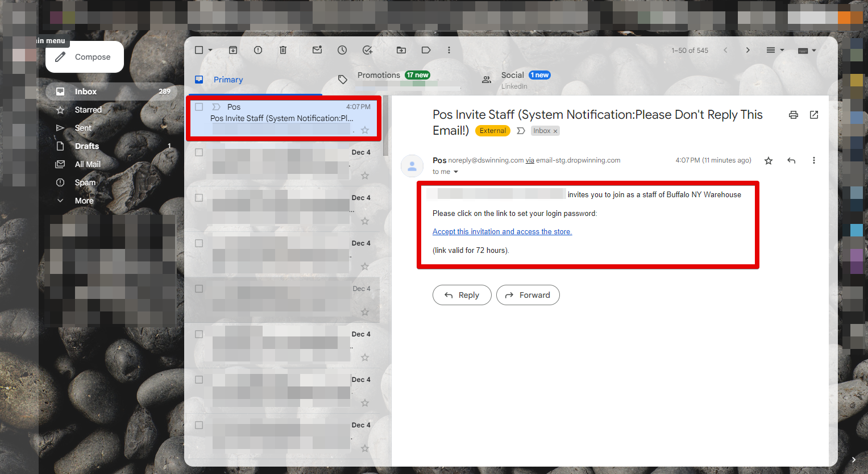Click the Move to folder icon
Image resolution: width=868 pixels, height=474 pixels.
coord(401,50)
